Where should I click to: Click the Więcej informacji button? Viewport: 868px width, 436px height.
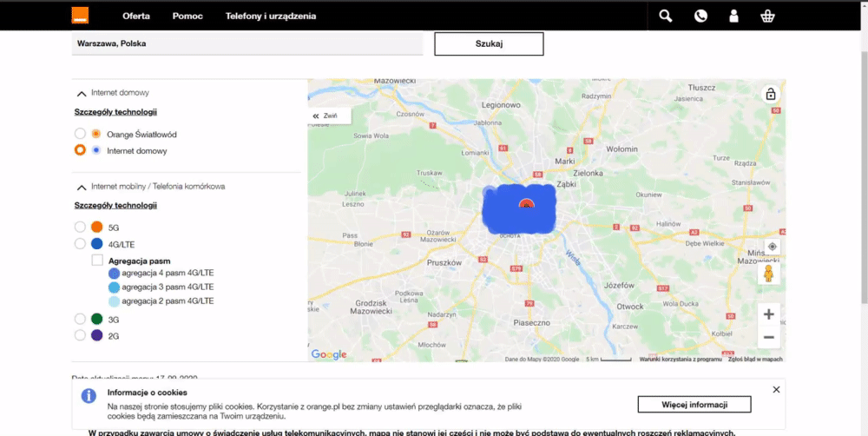pos(694,405)
